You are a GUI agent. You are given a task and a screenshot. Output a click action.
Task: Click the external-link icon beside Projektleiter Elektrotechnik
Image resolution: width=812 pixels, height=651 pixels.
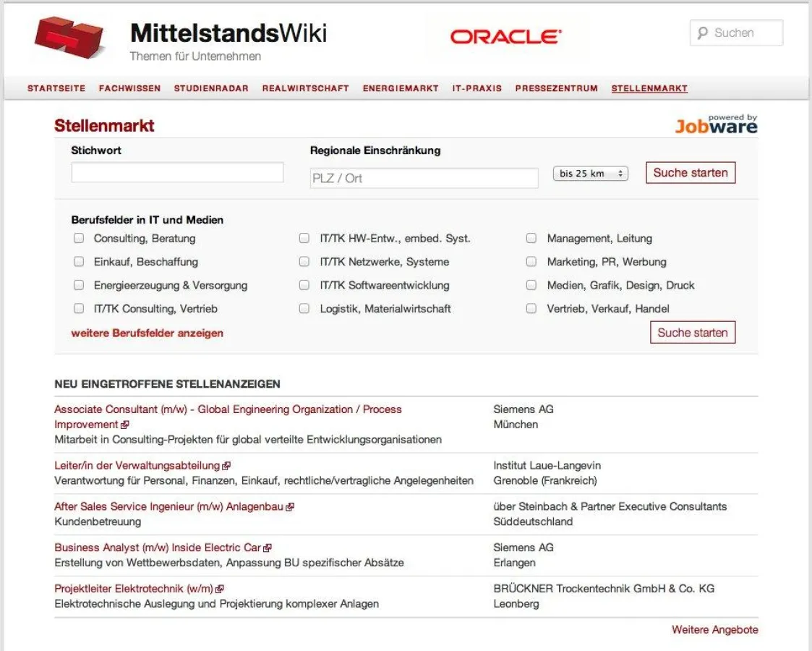220,588
